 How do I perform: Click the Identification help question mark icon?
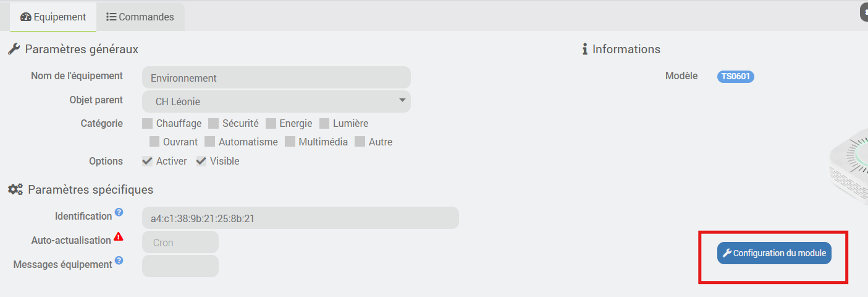119,212
